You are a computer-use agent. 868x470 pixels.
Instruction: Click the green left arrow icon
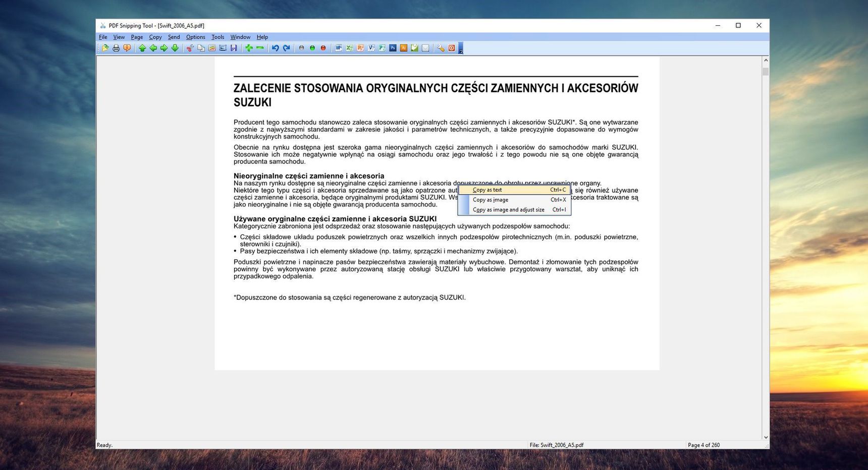(x=153, y=48)
